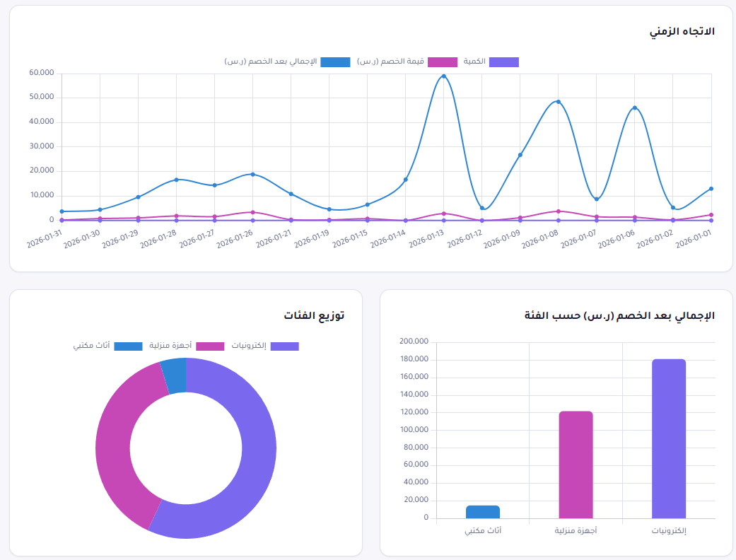736x560 pixels.
Task: Click the 2026-01-19 date label
Action: [x=312, y=238]
